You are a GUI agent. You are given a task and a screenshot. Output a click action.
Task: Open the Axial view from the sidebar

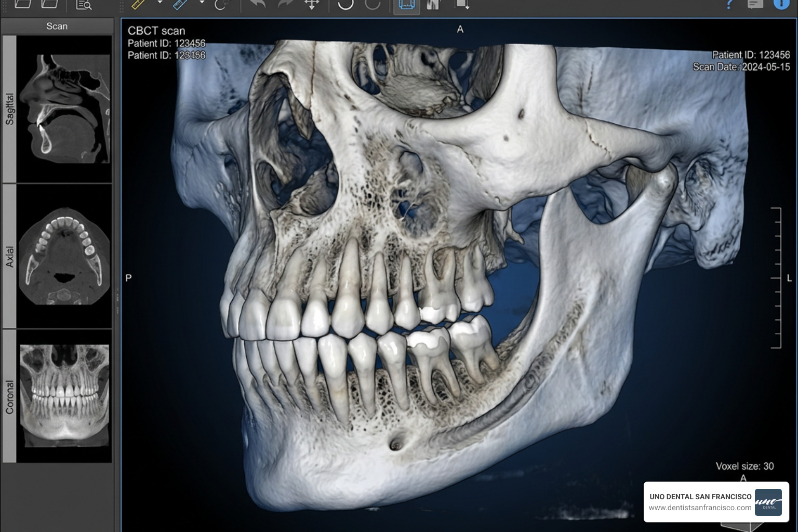click(x=63, y=255)
